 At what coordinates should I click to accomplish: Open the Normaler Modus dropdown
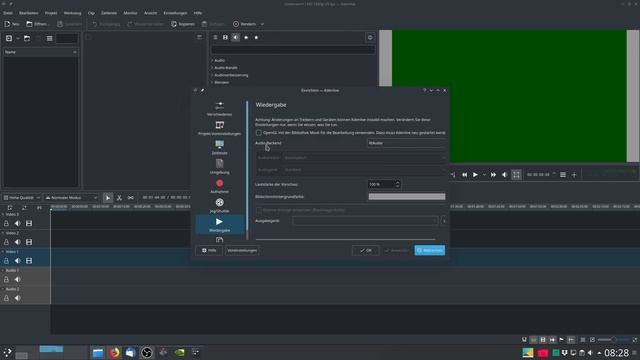pyautogui.click(x=71, y=198)
